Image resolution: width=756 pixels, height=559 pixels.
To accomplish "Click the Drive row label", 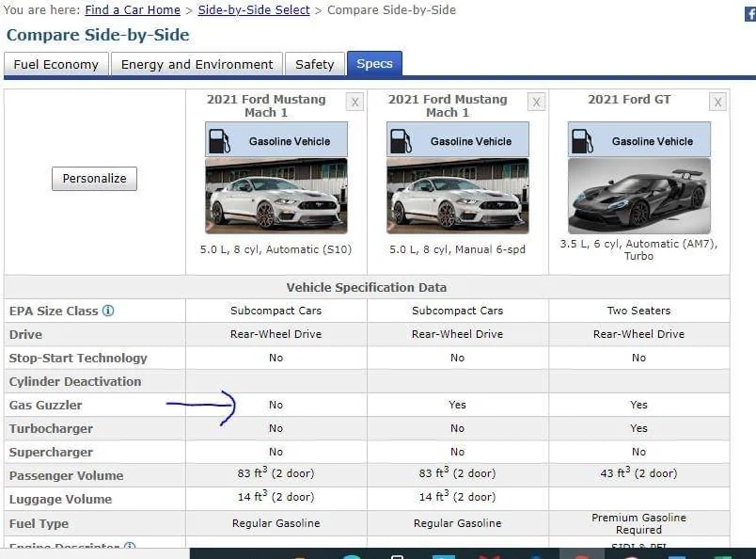I will 25,334.
